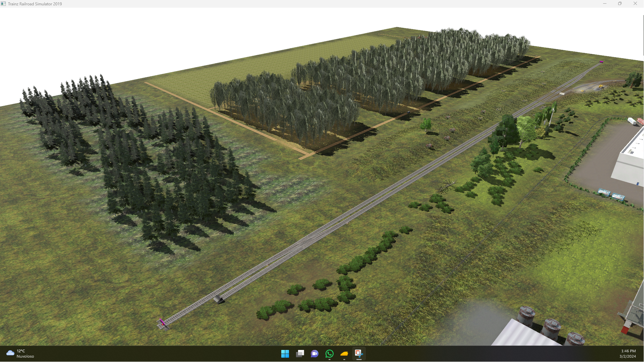Restore down the Trainz window
Image resolution: width=644 pixels, height=362 pixels.
tap(620, 4)
